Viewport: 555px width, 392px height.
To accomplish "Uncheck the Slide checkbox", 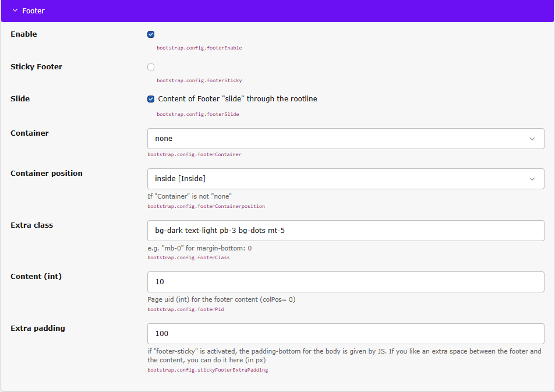I will pyautogui.click(x=151, y=99).
